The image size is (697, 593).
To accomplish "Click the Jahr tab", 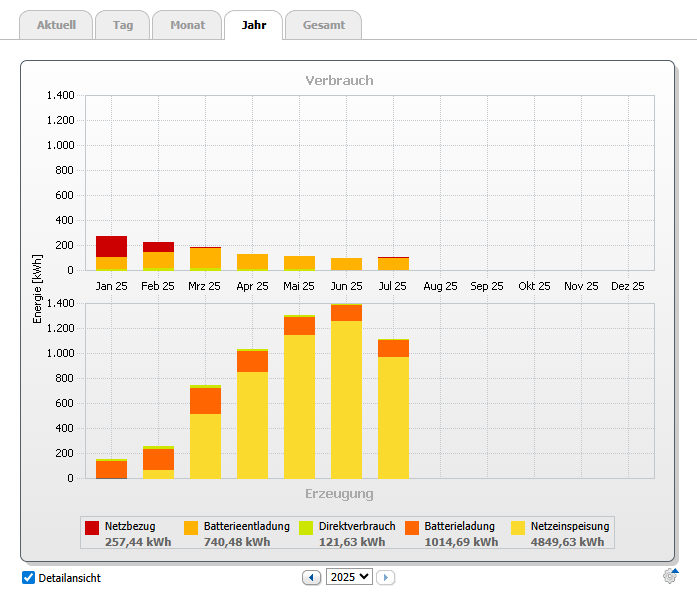I will 253,25.
